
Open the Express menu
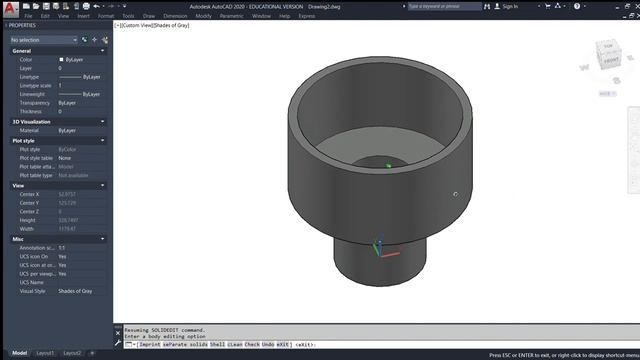pyautogui.click(x=307, y=16)
